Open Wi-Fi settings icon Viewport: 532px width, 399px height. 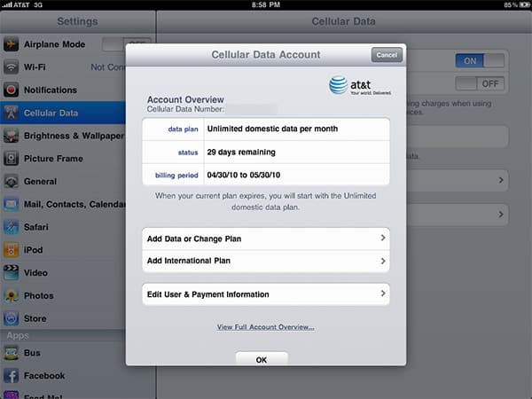tap(12, 66)
